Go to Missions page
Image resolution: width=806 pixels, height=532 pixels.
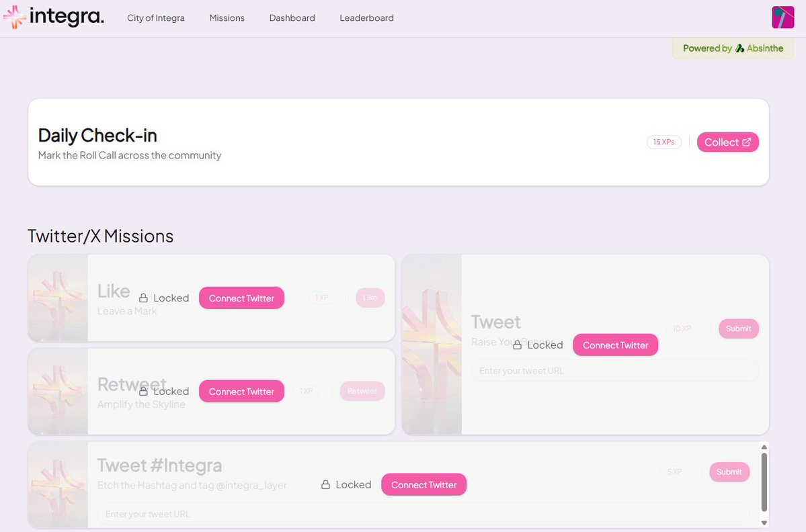[x=227, y=18]
